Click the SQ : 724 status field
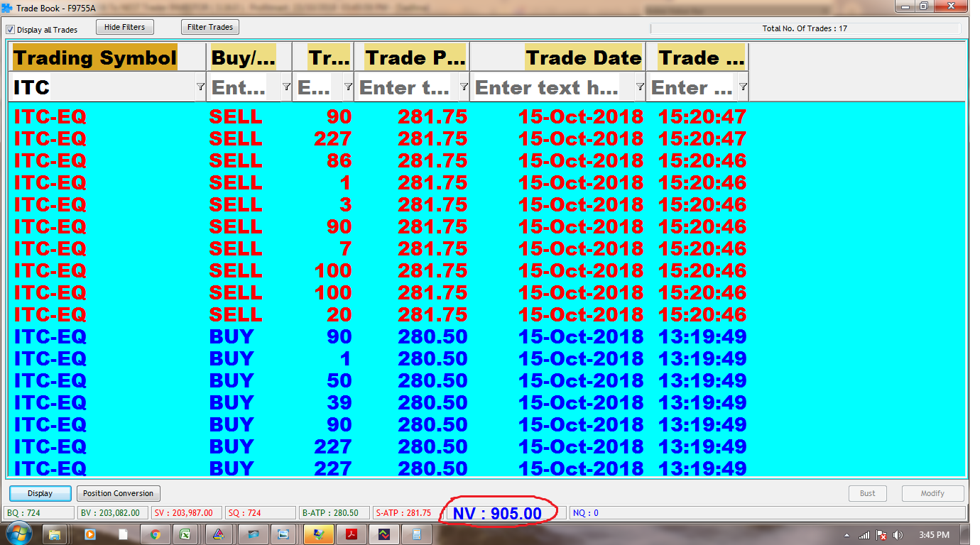The height and width of the screenshot is (545, 980). click(261, 512)
